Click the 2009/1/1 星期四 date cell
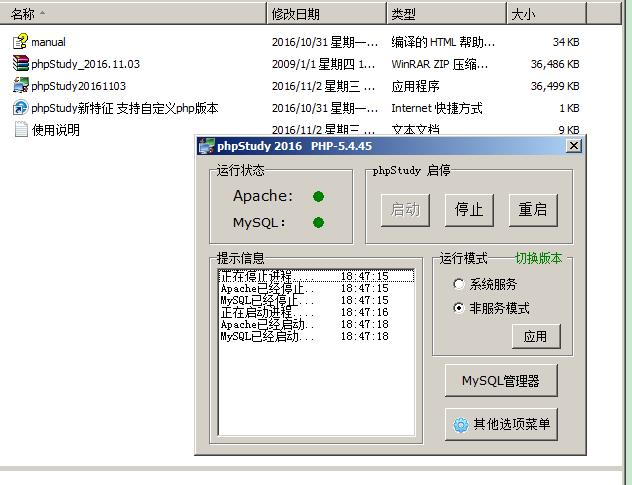This screenshot has width=632, height=485. [324, 64]
